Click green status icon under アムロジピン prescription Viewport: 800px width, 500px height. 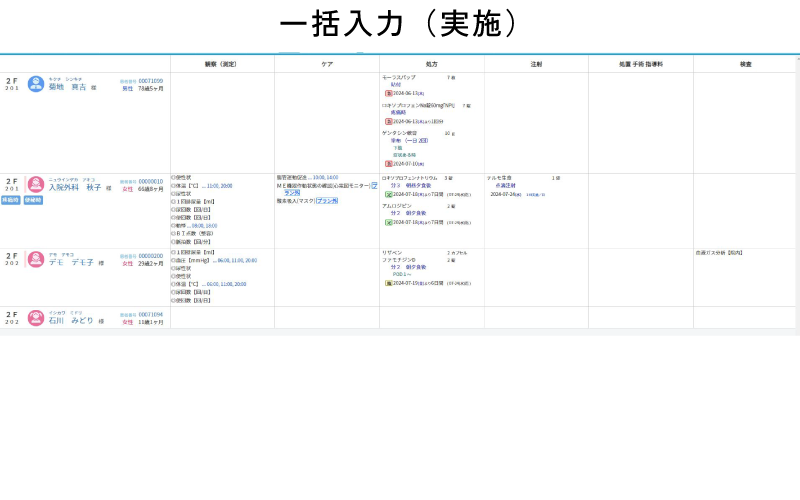click(x=388, y=222)
